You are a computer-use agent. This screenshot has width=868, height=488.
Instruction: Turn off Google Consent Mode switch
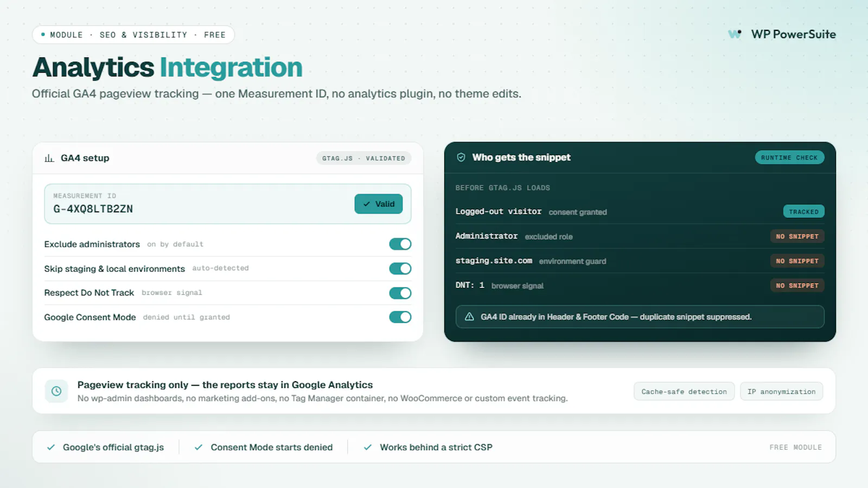pyautogui.click(x=400, y=317)
